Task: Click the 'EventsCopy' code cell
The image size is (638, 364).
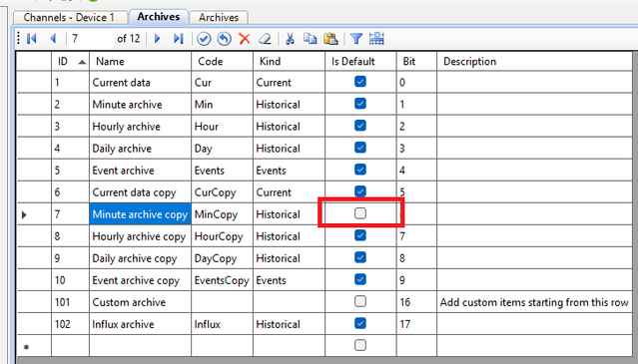Action: point(223,280)
